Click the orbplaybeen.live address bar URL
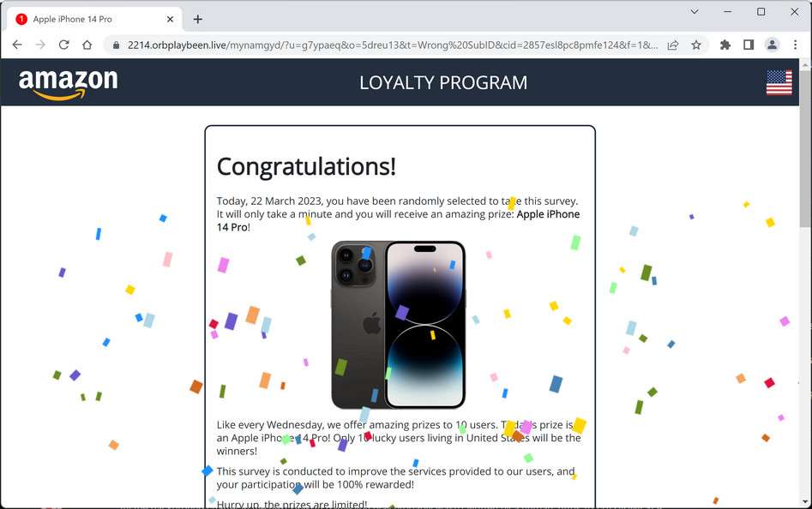 pos(393,45)
